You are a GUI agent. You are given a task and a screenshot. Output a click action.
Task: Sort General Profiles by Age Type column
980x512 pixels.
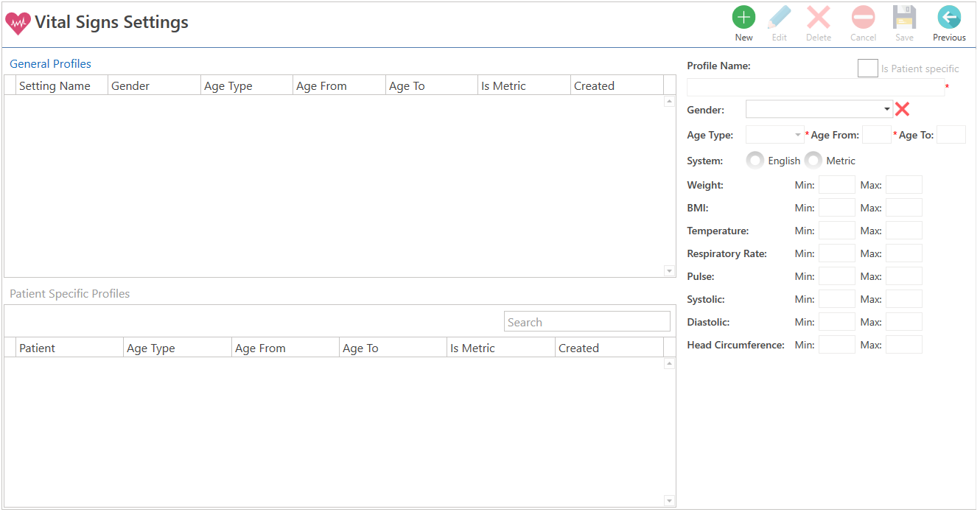[247, 85]
